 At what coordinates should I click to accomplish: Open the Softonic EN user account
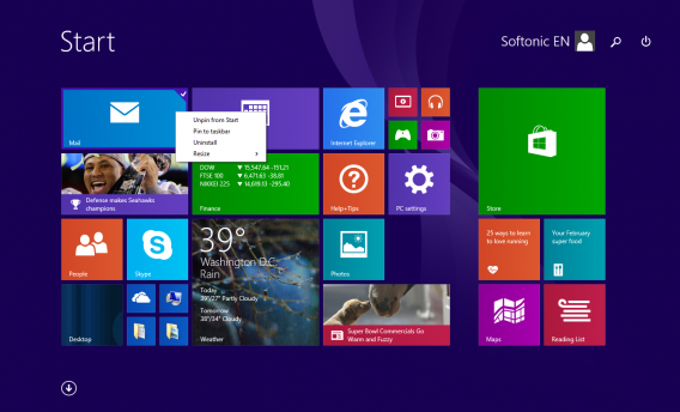coord(547,42)
